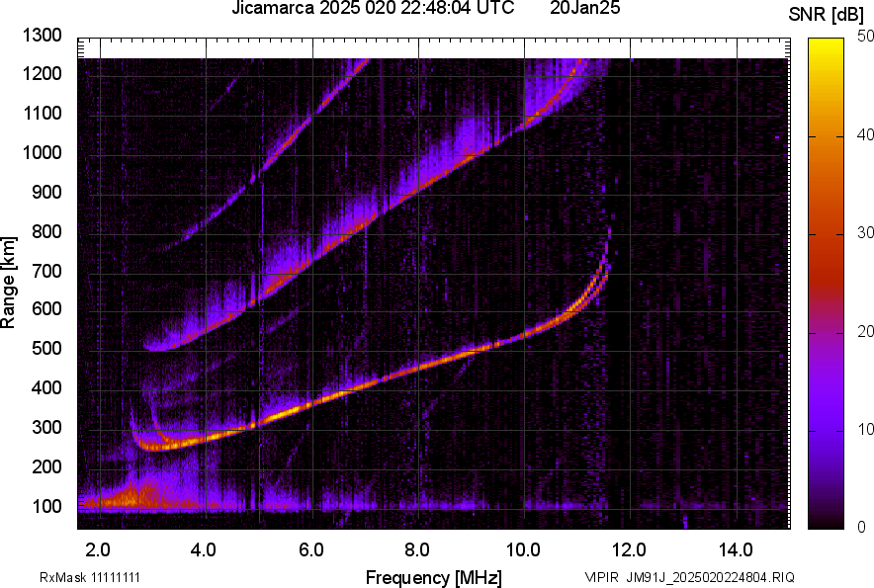This screenshot has height=588, width=874.
Task: Click the SNR colorbar tick label 50
Action: (865, 36)
